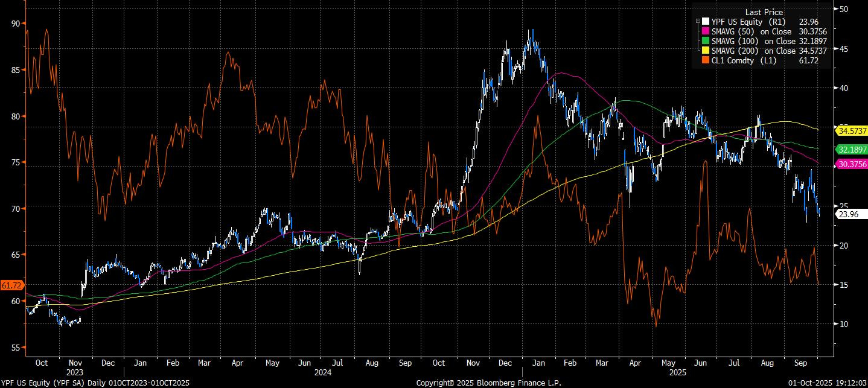Screen dimensions: 868x388
Task: Click the magenta SMAVG (50) legend swatch
Action: tap(705, 31)
